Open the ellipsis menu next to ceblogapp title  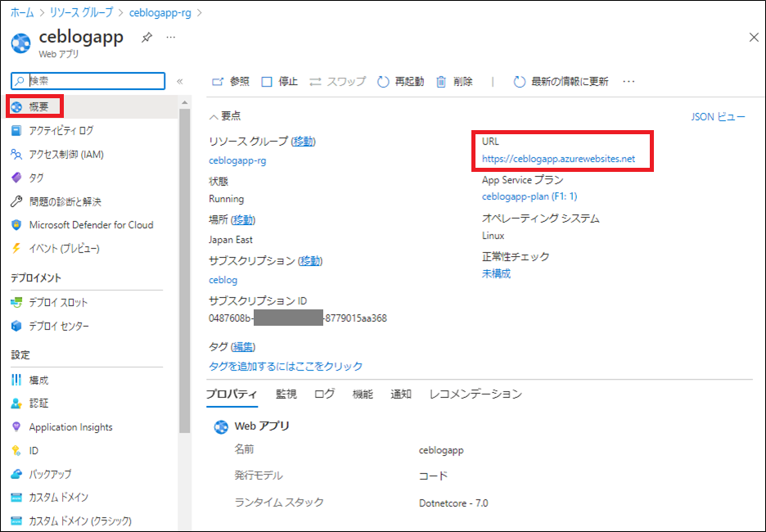click(170, 37)
